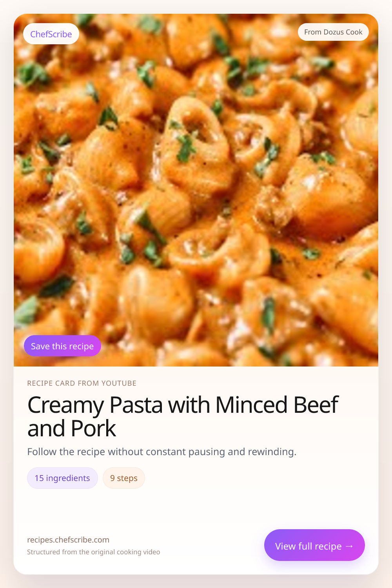Click the words 'Minced Beef' in the heading

pyautogui.click(x=277, y=405)
